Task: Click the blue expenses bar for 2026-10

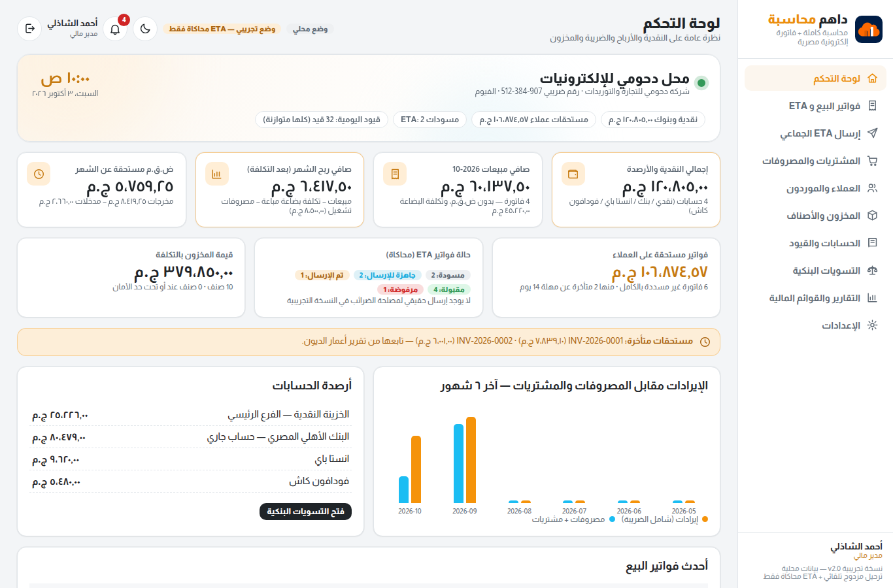Action: tap(403, 490)
